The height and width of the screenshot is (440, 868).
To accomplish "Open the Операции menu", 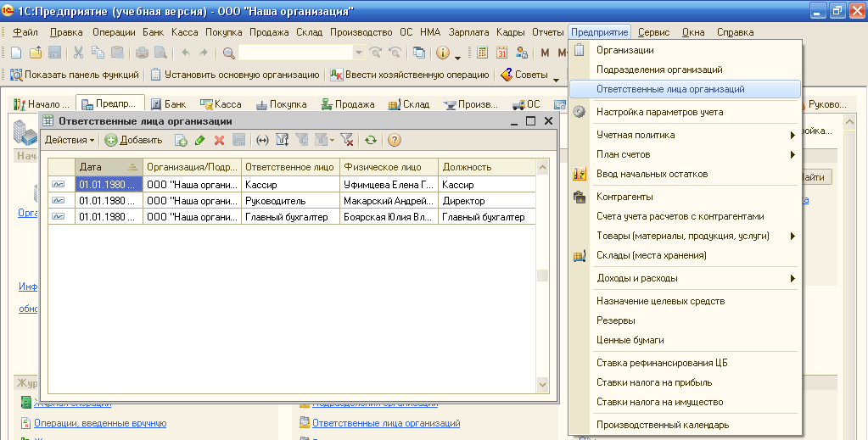I will (x=114, y=32).
